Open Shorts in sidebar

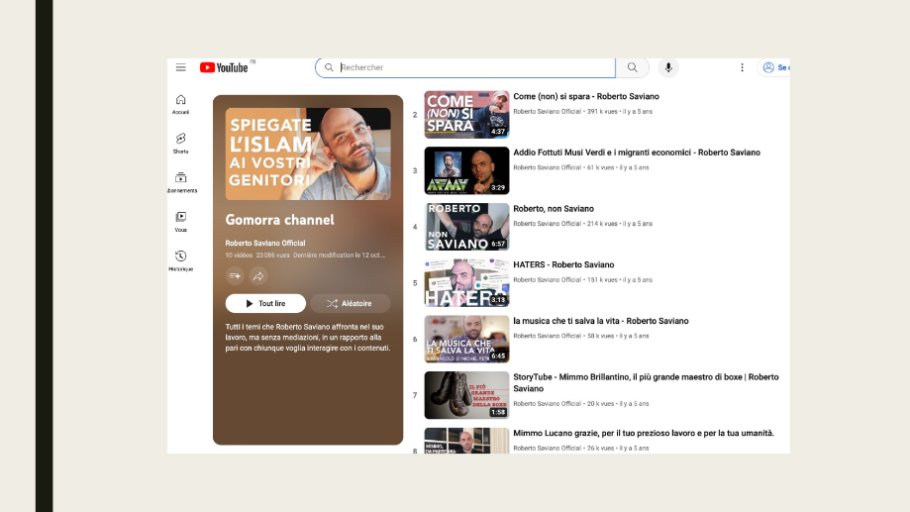click(180, 143)
